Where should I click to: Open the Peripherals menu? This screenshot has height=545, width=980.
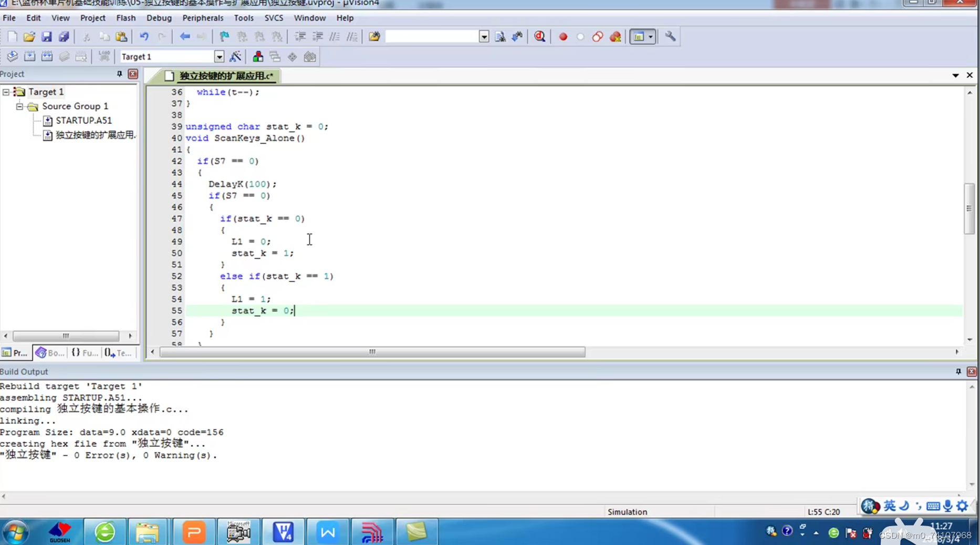pos(203,18)
